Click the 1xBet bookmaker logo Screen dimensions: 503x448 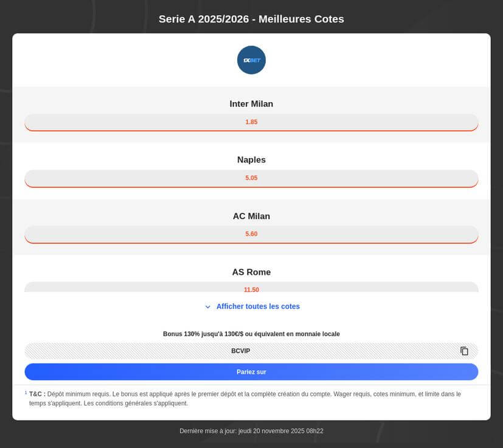[251, 60]
